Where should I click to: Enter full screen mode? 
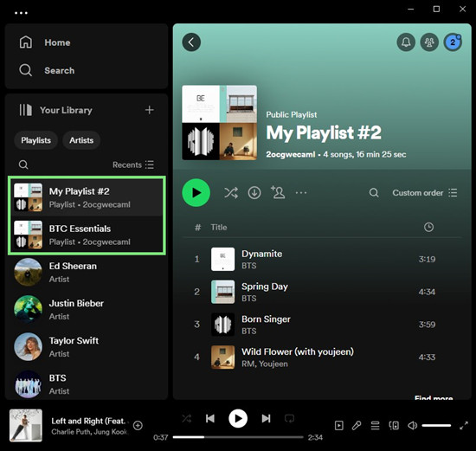[x=464, y=426]
